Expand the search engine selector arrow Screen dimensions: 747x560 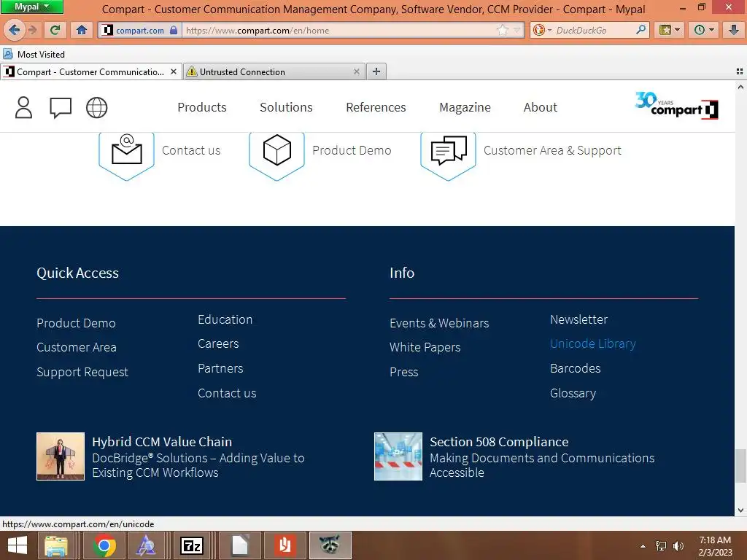tap(549, 30)
